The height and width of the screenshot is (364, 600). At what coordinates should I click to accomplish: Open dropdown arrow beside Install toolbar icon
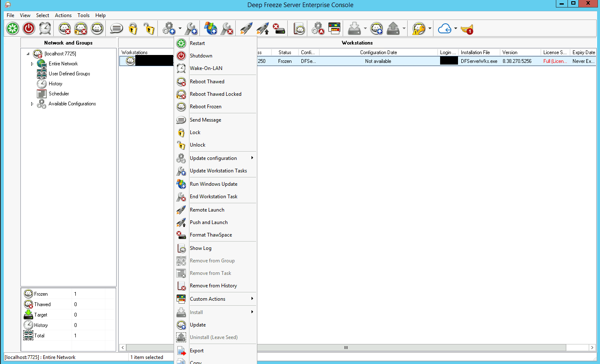tap(365, 29)
